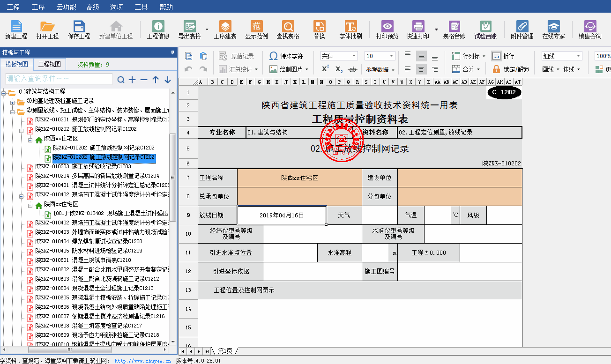Open the 试验台账 test ledger

click(x=485, y=28)
